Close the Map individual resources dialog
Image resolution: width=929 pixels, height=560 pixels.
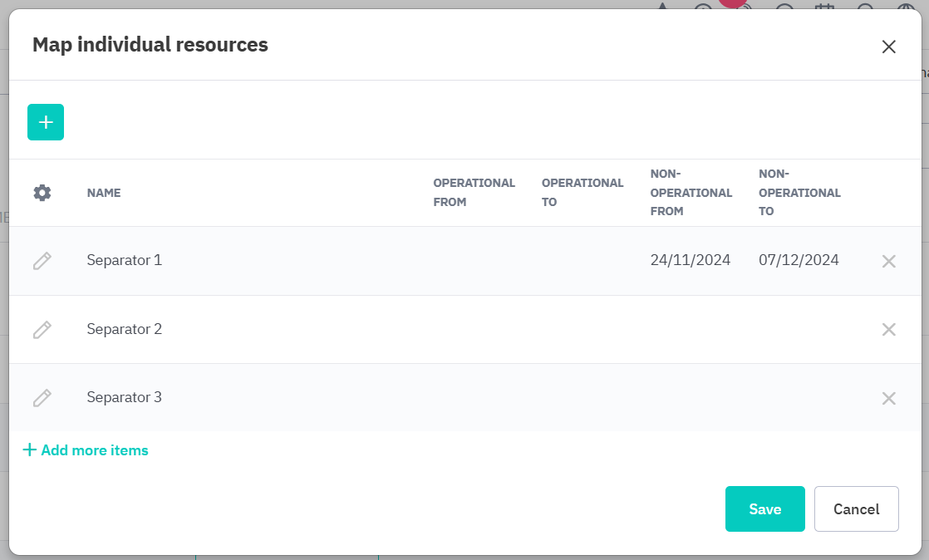tap(888, 47)
